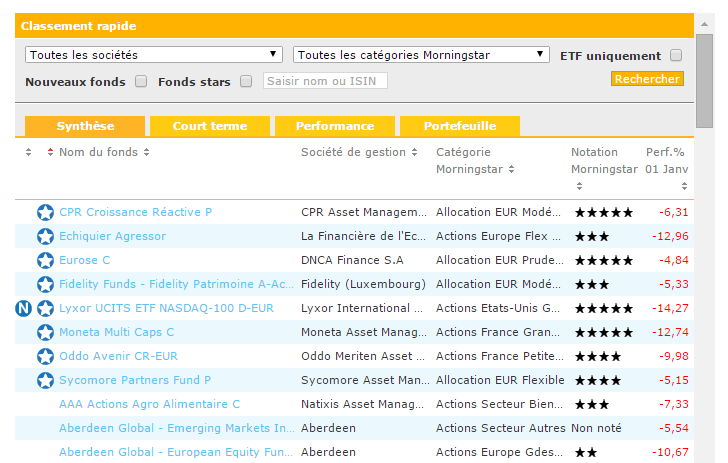Open Lyxor UCITS ETF NASDAQ-100 D-EUR link
This screenshot has height=463, width=728.
point(166,308)
